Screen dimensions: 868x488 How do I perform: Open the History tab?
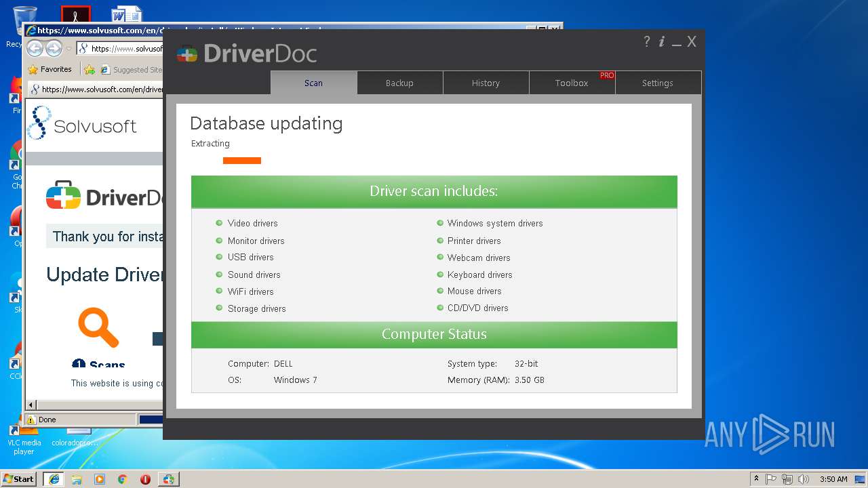click(x=486, y=83)
